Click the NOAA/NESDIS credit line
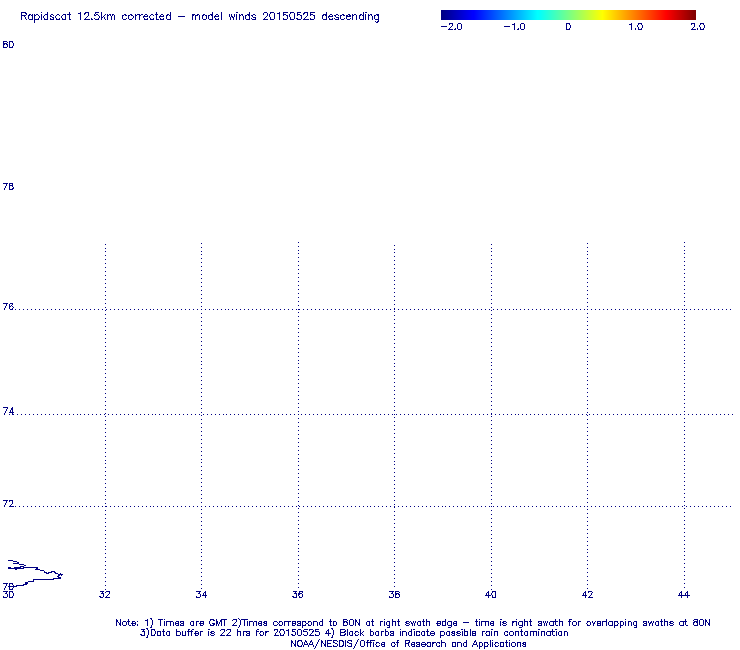This screenshot has width=740, height=650. coord(408,644)
